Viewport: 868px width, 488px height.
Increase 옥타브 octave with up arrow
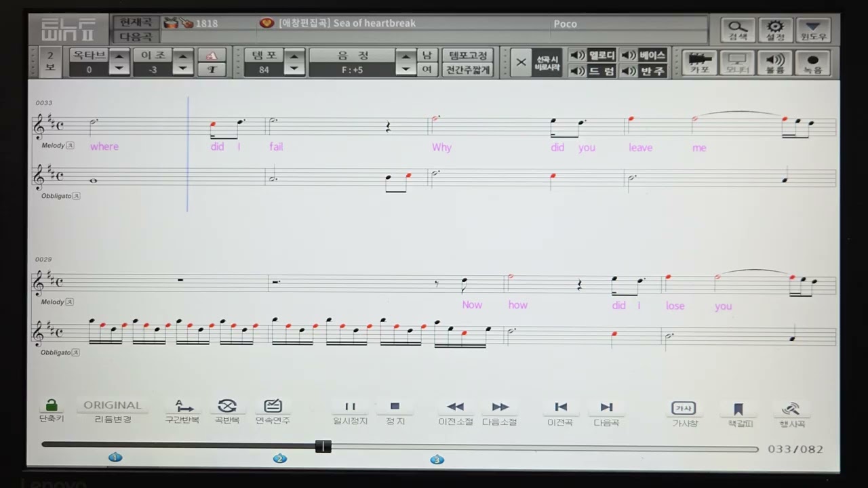[119, 56]
